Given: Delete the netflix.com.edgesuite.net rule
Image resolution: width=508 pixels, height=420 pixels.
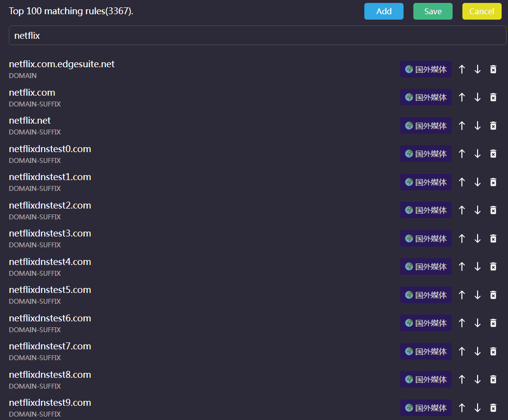Looking at the screenshot, I should pyautogui.click(x=493, y=69).
